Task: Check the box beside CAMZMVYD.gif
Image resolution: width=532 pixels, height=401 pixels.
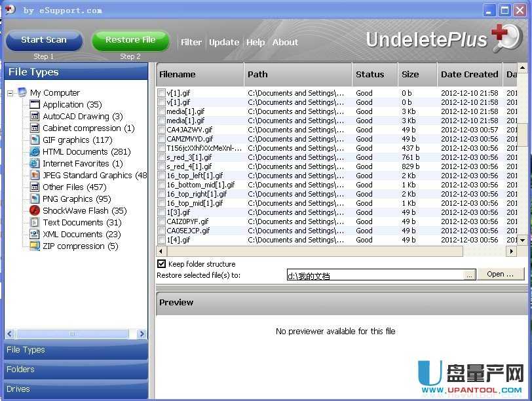Action: click(161, 139)
